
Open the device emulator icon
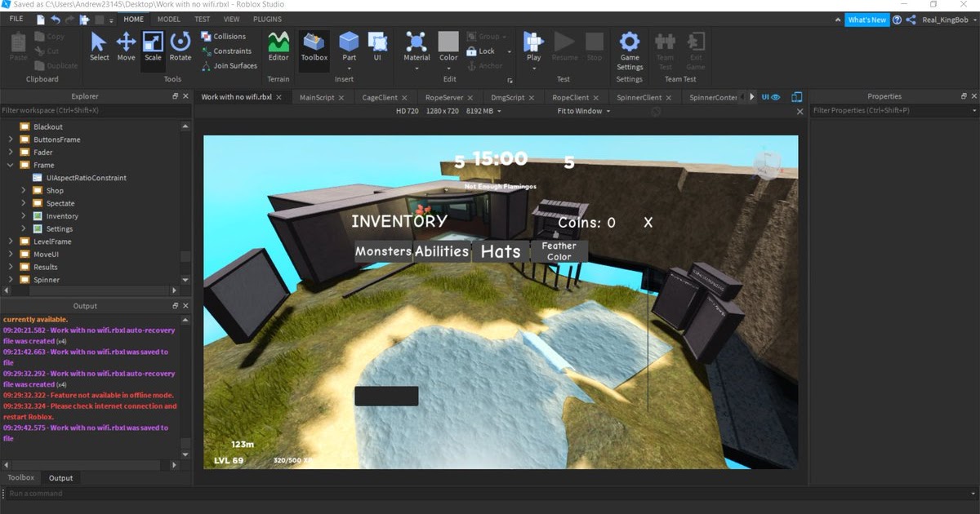[797, 97]
